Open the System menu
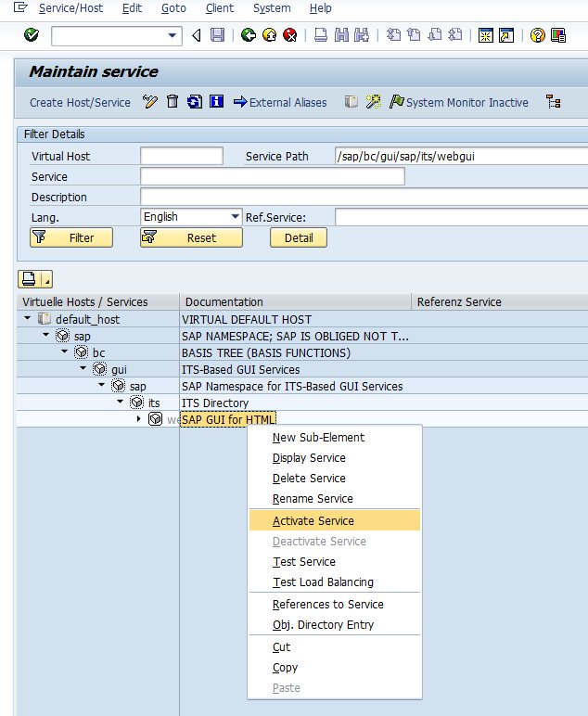Viewport: 588px width, 716px height. (x=272, y=8)
